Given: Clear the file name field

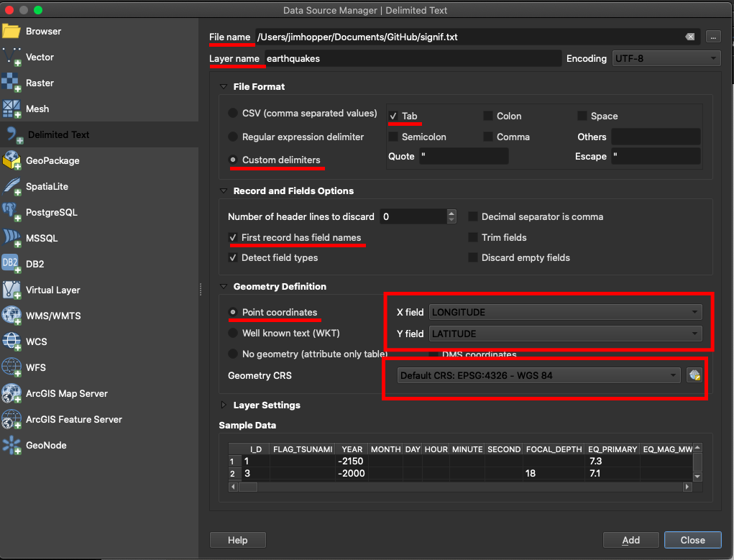Looking at the screenshot, I should [690, 37].
